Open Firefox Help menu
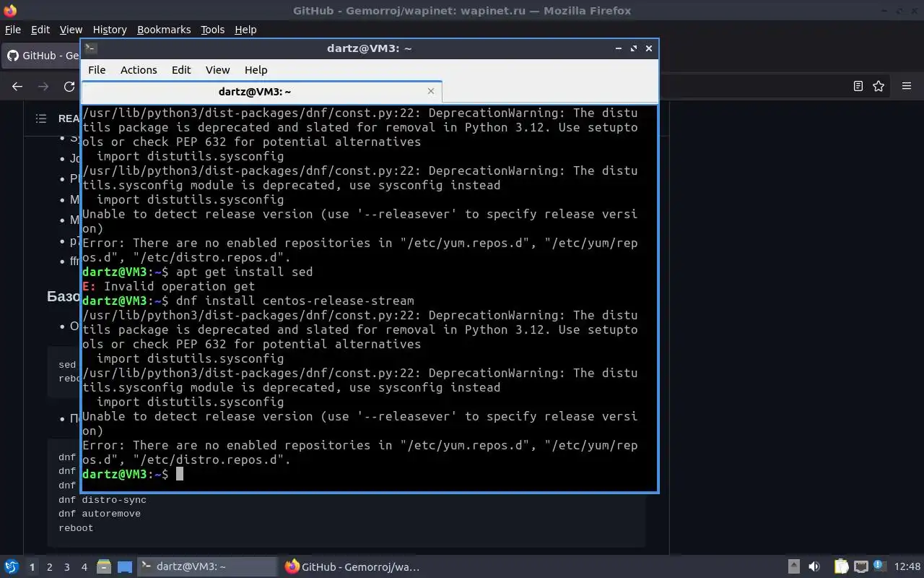 click(245, 30)
